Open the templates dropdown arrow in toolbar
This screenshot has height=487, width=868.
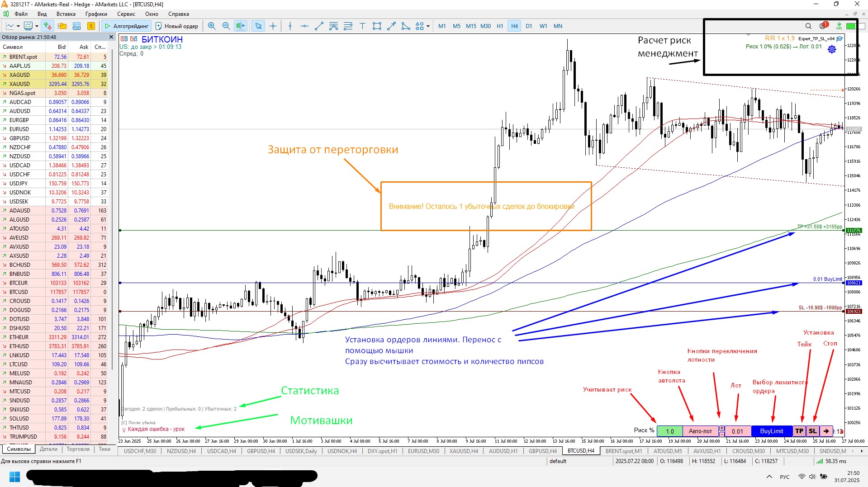[x=37, y=26]
